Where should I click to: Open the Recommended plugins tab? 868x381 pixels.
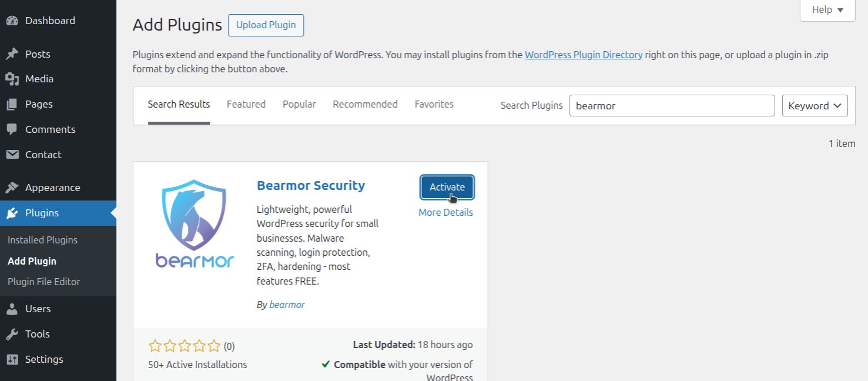(365, 105)
